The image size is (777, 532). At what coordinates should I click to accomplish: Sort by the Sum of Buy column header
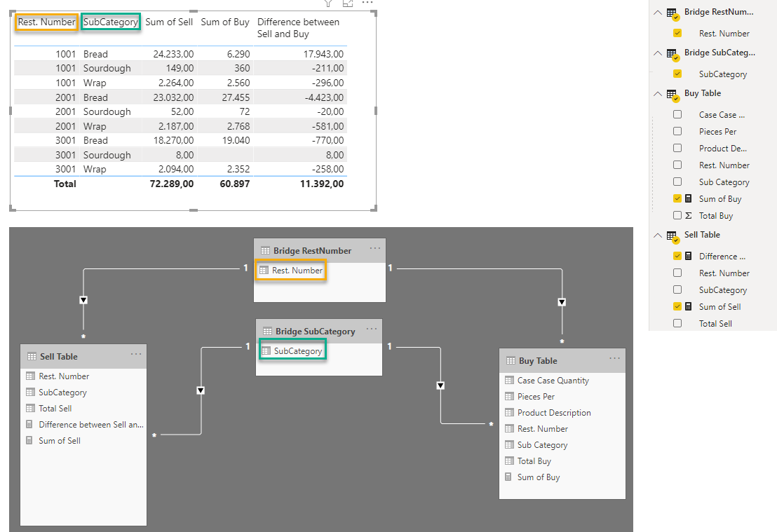pos(225,22)
